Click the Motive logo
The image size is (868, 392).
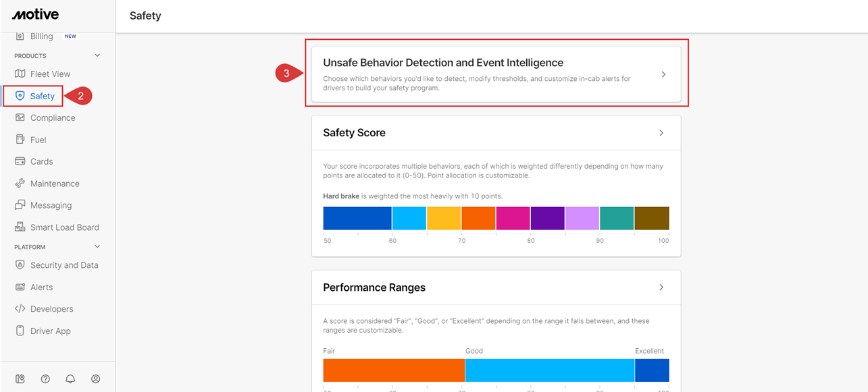point(35,15)
